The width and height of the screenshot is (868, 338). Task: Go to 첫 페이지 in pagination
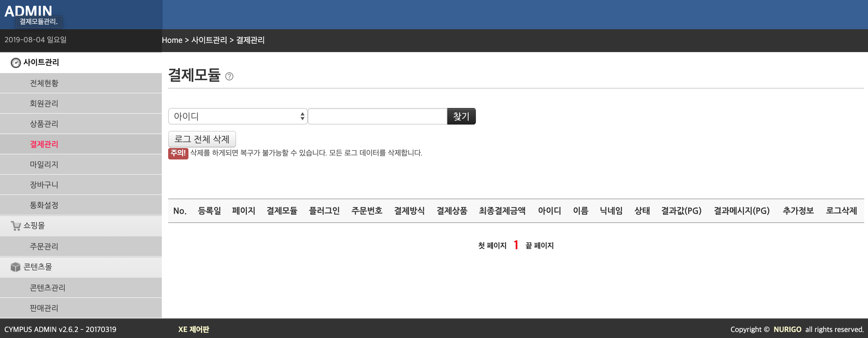492,246
